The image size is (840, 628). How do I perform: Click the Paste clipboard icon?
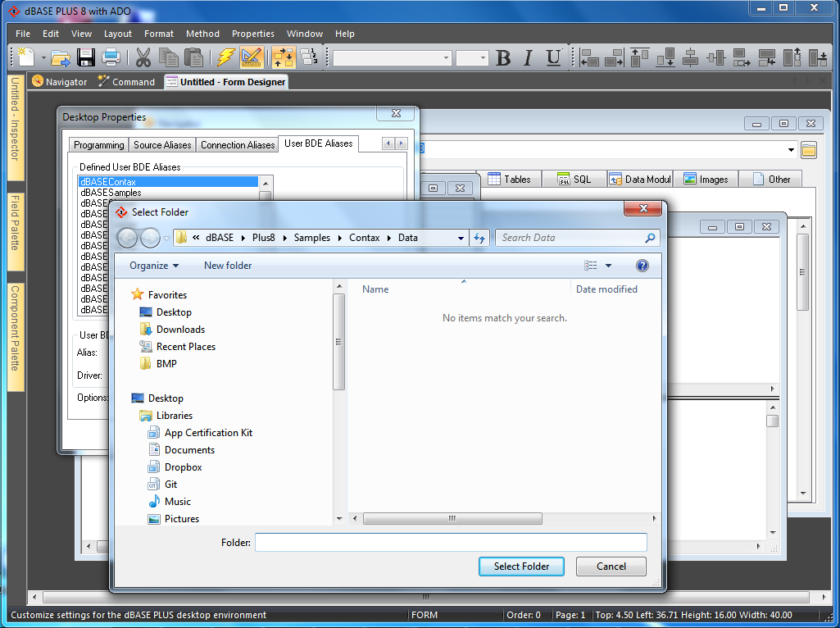click(x=193, y=57)
